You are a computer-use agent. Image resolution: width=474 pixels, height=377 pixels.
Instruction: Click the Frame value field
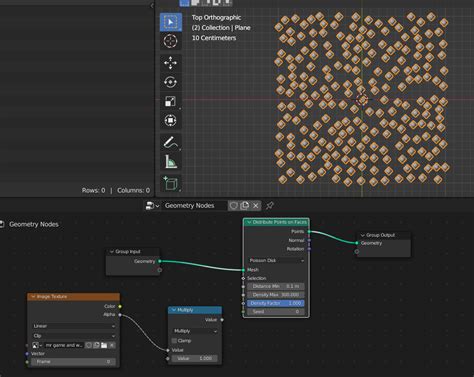pos(73,361)
